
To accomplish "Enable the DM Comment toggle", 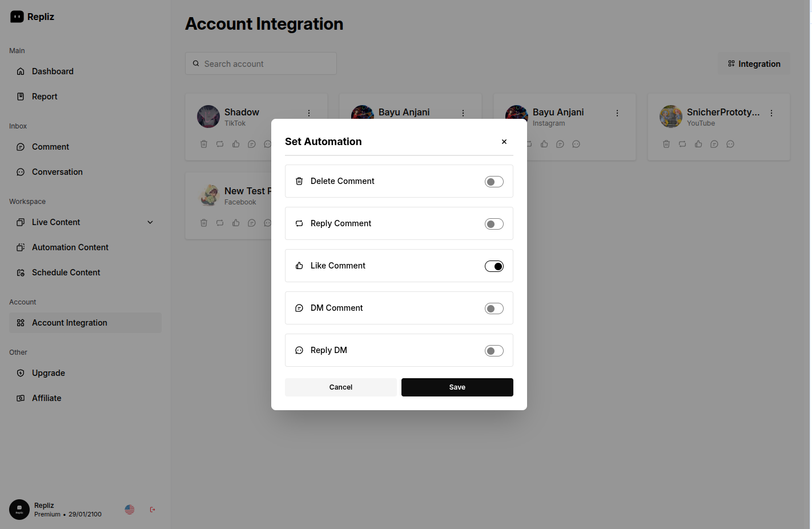I will coord(494,308).
